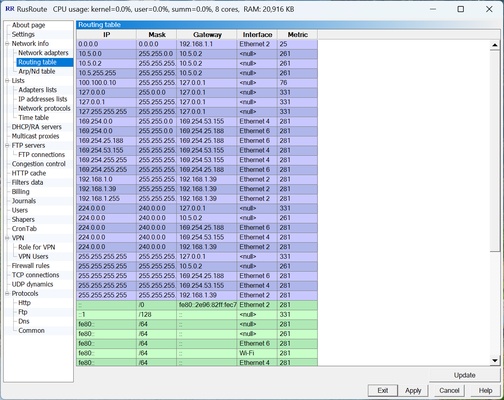
Task: Collapse the VPN tree node
Action: click(x=7, y=238)
